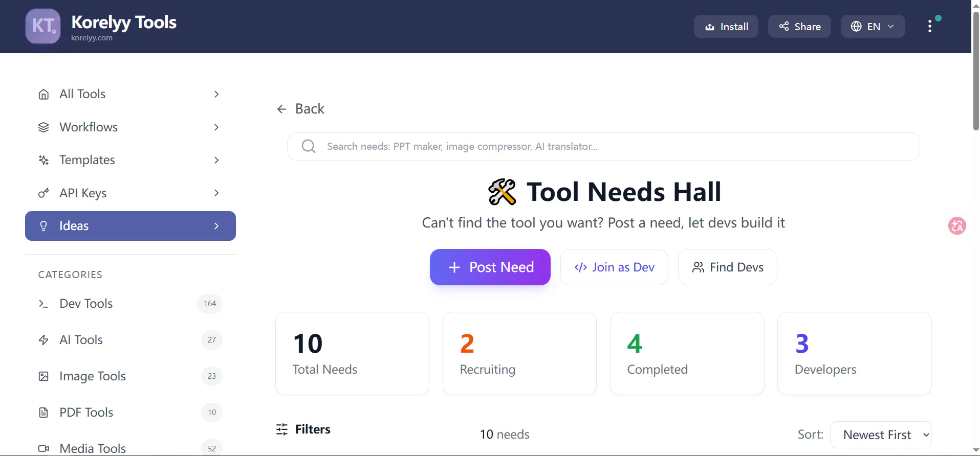Click the Developers stat card

(855, 354)
